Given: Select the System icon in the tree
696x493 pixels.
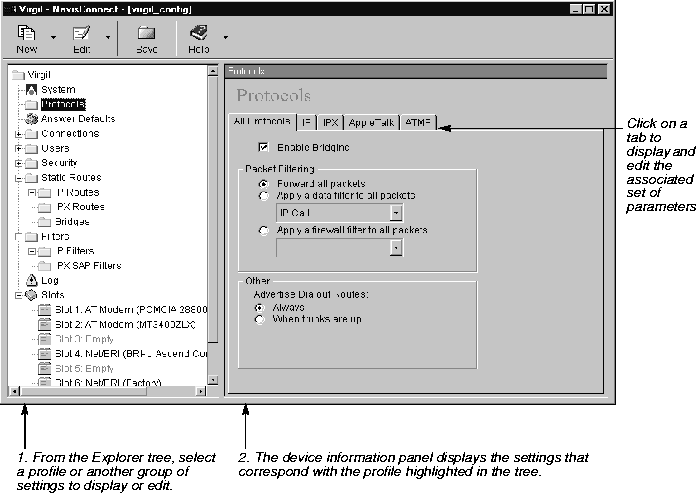Looking at the screenshot, I should tap(31, 89).
